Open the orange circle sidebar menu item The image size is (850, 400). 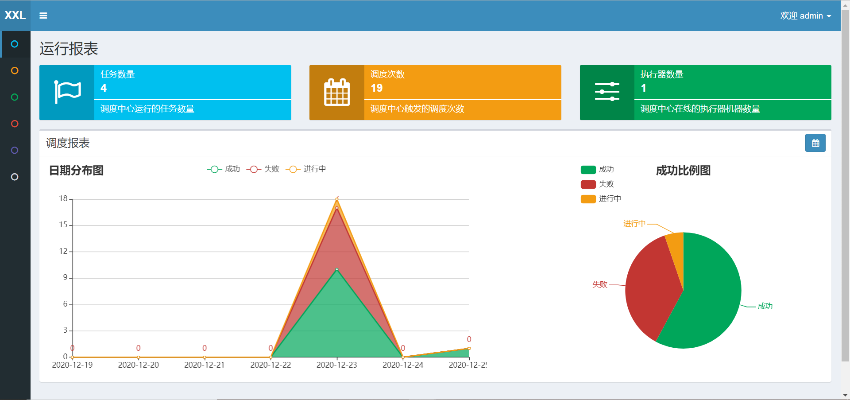[x=14, y=71]
